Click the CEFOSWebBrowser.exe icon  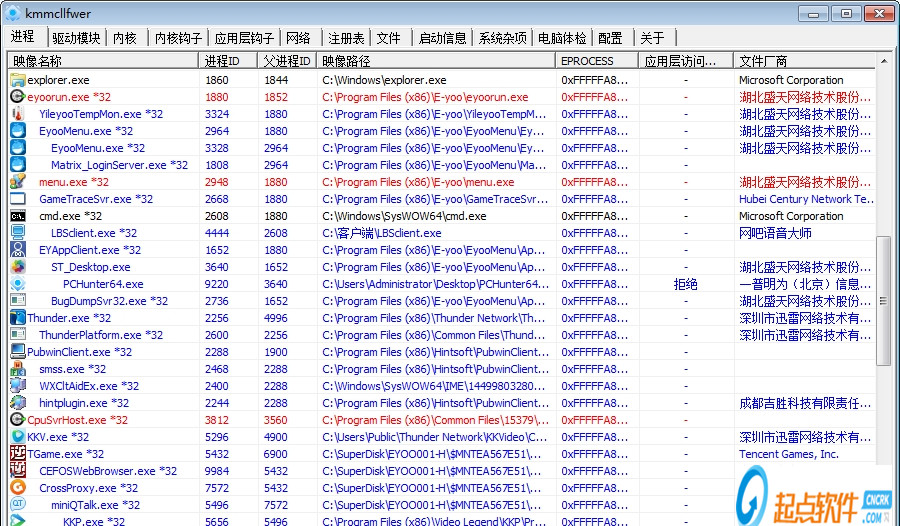click(18, 470)
